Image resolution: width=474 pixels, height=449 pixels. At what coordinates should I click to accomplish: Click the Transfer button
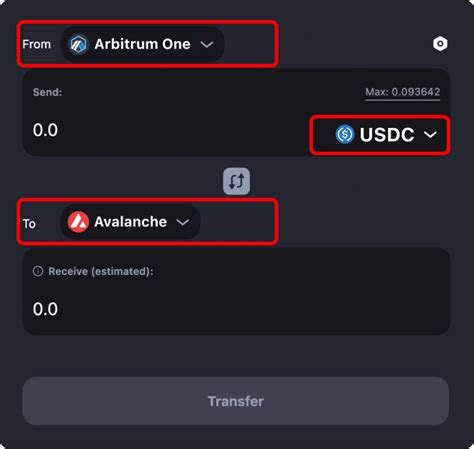(236, 401)
